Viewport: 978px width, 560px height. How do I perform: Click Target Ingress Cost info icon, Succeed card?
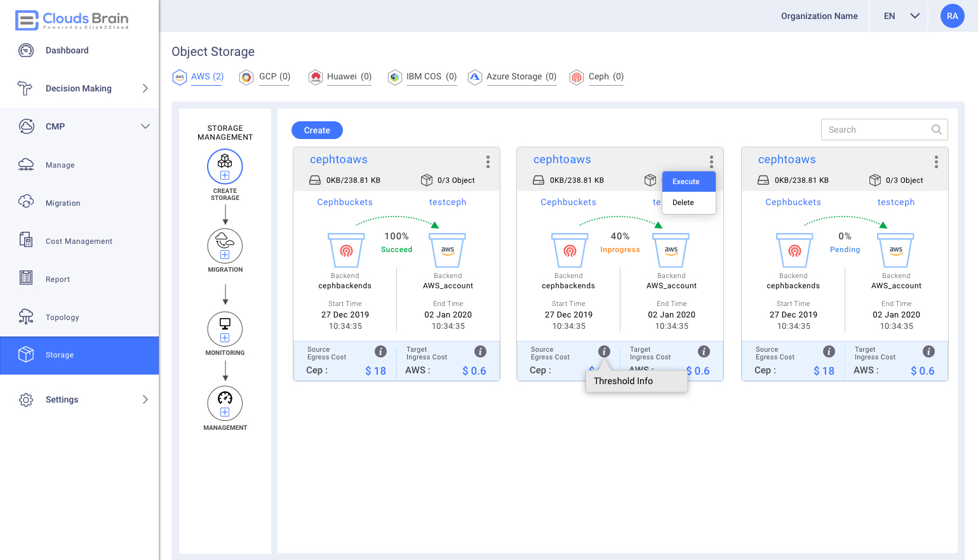481,351
